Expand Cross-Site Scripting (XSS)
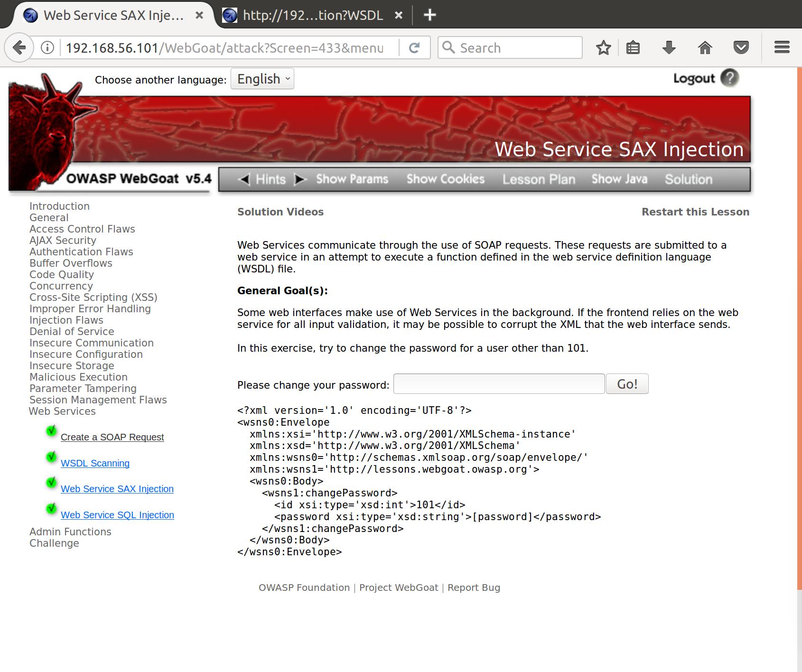This screenshot has height=672, width=802. (93, 298)
